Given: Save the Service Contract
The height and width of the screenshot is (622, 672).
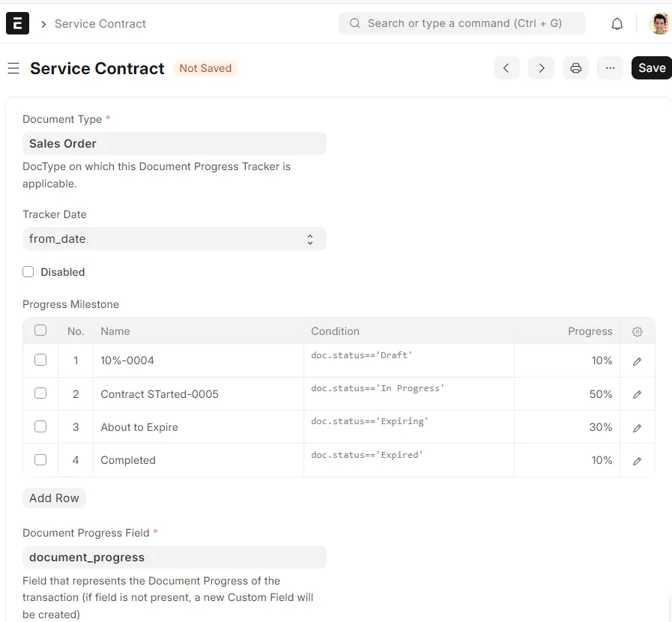Looking at the screenshot, I should [x=651, y=67].
